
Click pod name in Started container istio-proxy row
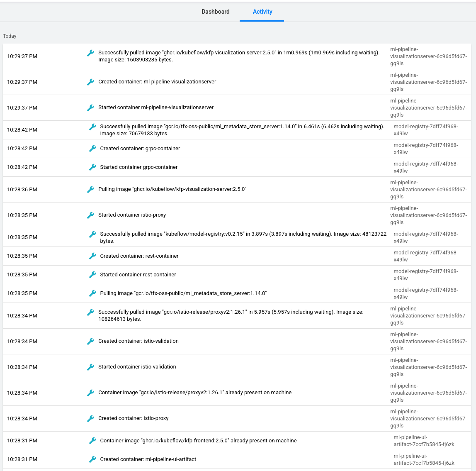click(428, 215)
